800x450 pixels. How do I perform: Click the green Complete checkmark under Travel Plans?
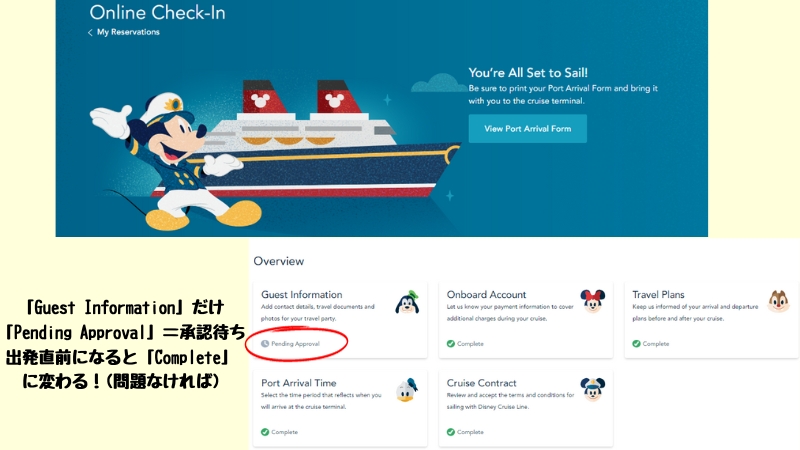coord(636,343)
